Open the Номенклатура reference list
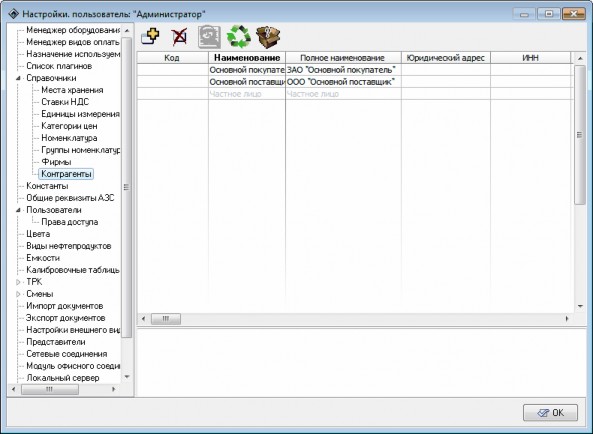The width and height of the screenshot is (593, 434). (x=69, y=138)
